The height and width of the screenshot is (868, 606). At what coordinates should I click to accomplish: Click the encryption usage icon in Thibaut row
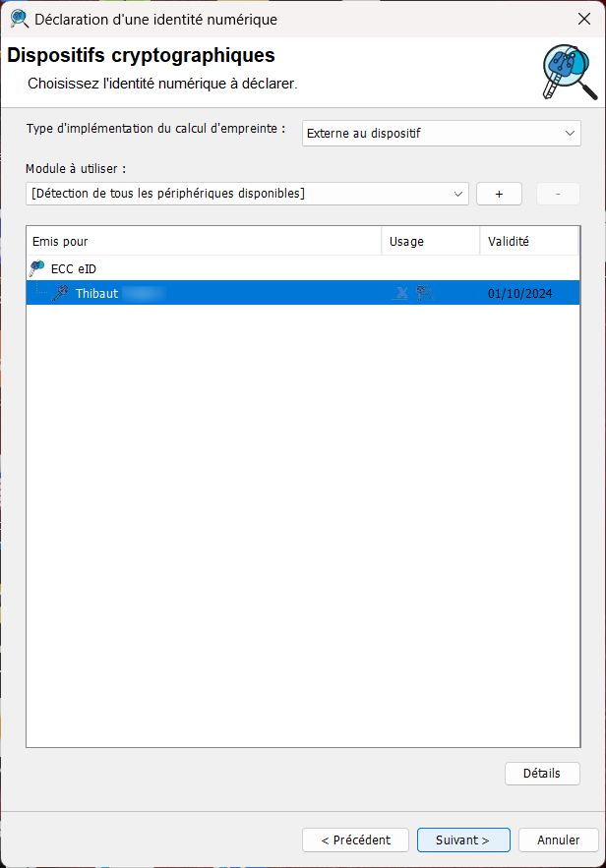(425, 293)
